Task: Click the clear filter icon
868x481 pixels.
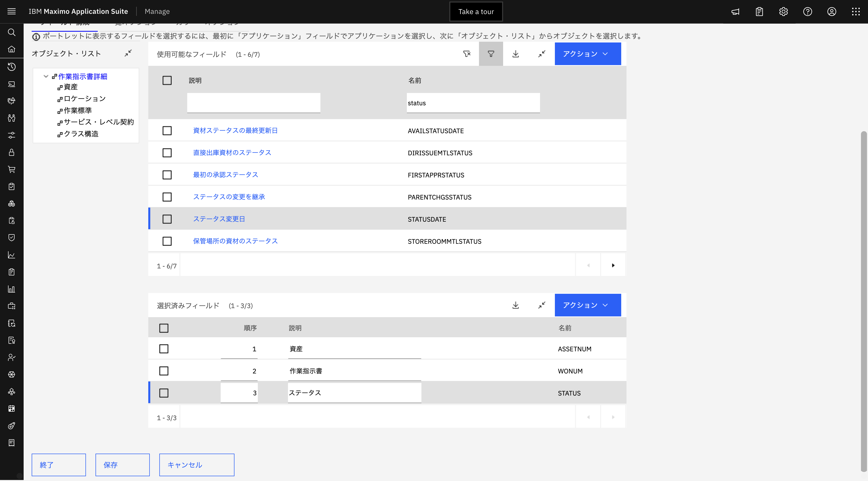Action: (x=467, y=54)
